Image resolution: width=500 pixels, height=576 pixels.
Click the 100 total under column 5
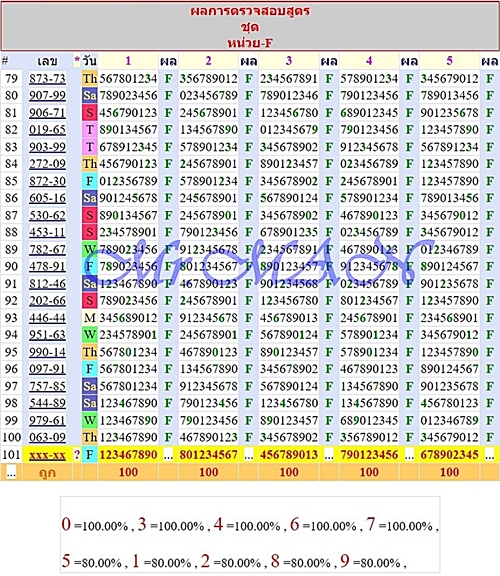[x=449, y=472]
